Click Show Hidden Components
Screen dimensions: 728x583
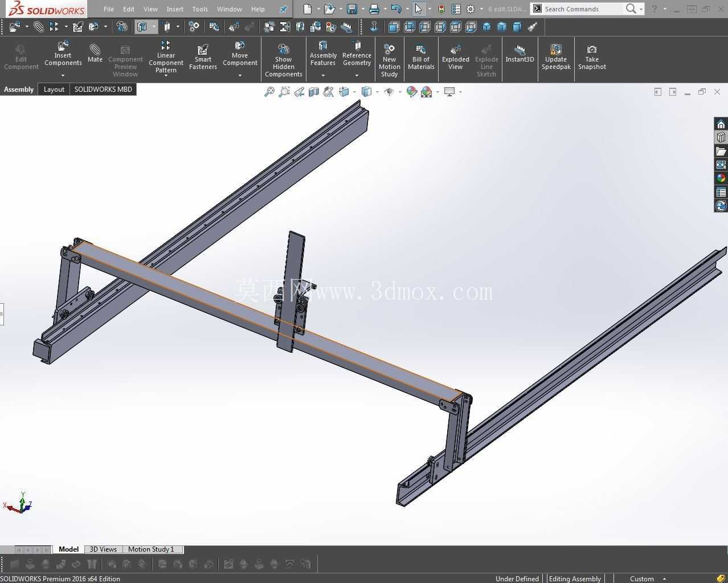coord(283,60)
